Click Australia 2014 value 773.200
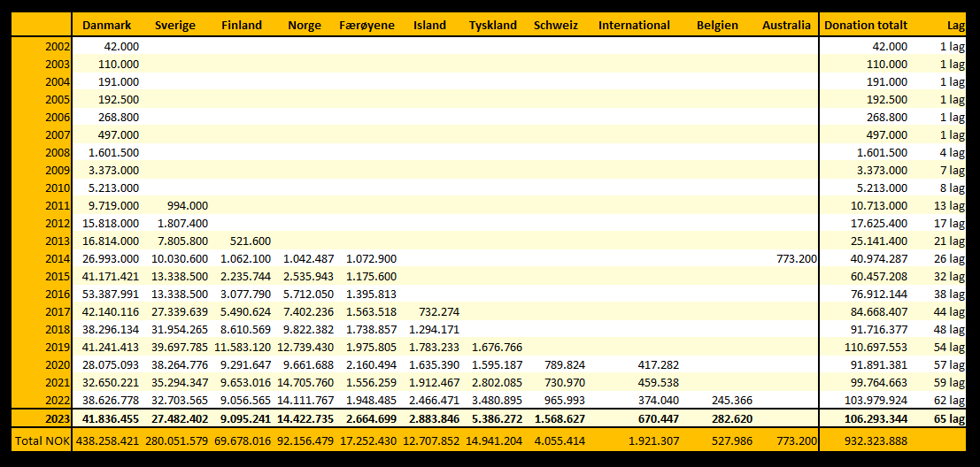Screen dimensions: 980x467 coord(794,258)
